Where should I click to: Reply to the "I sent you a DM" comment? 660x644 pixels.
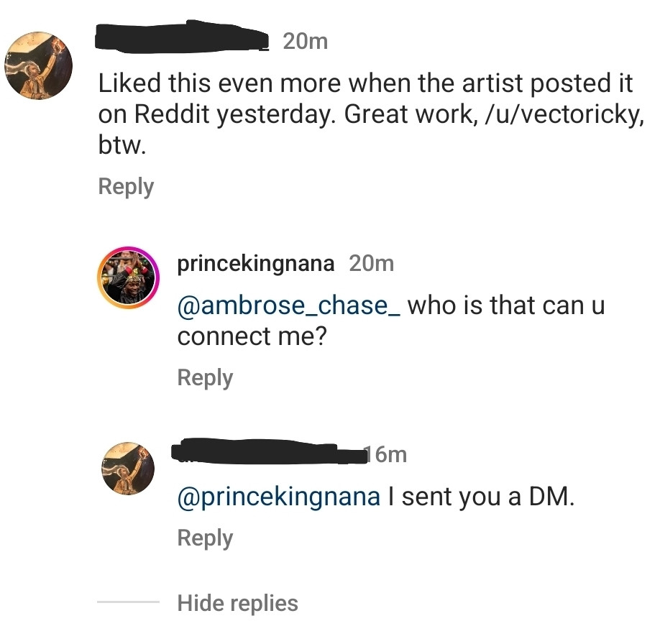(205, 538)
